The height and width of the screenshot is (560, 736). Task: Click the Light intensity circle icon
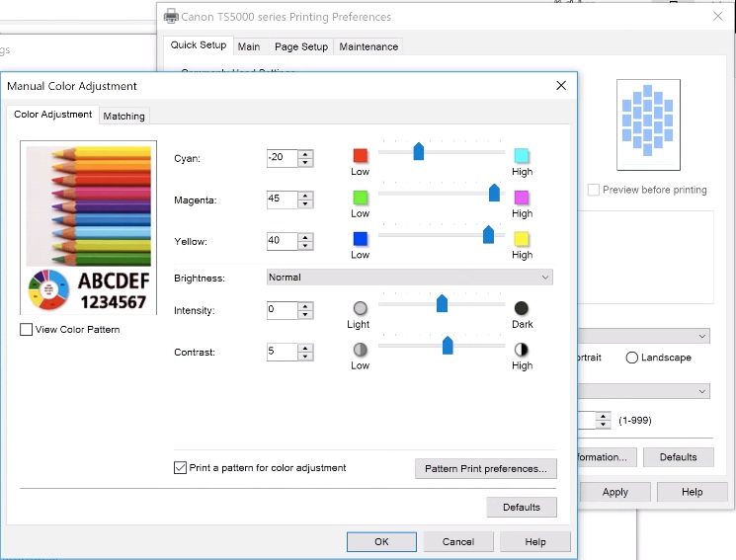click(x=360, y=308)
